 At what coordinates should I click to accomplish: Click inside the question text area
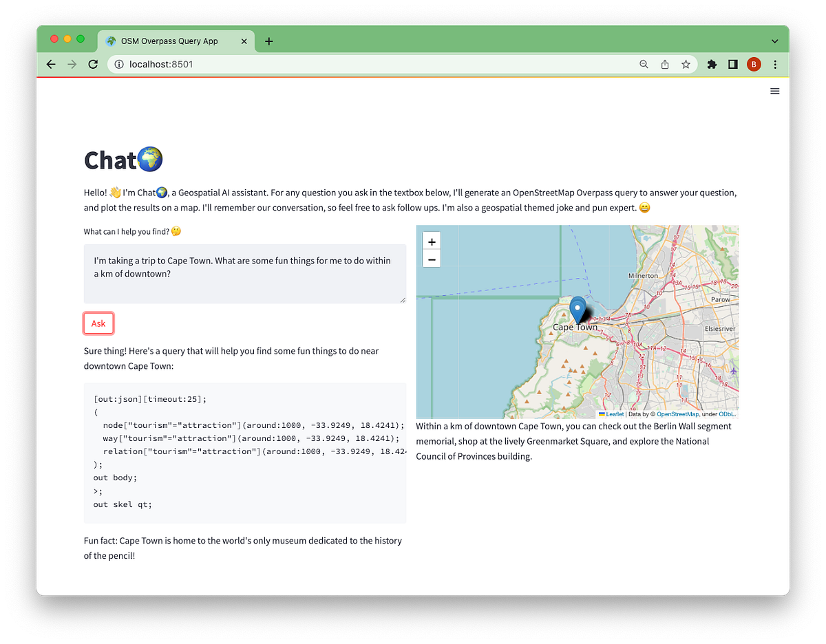(243, 274)
